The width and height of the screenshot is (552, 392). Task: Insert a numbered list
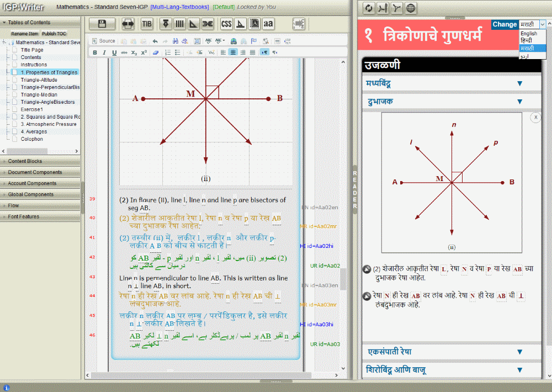pos(168,52)
